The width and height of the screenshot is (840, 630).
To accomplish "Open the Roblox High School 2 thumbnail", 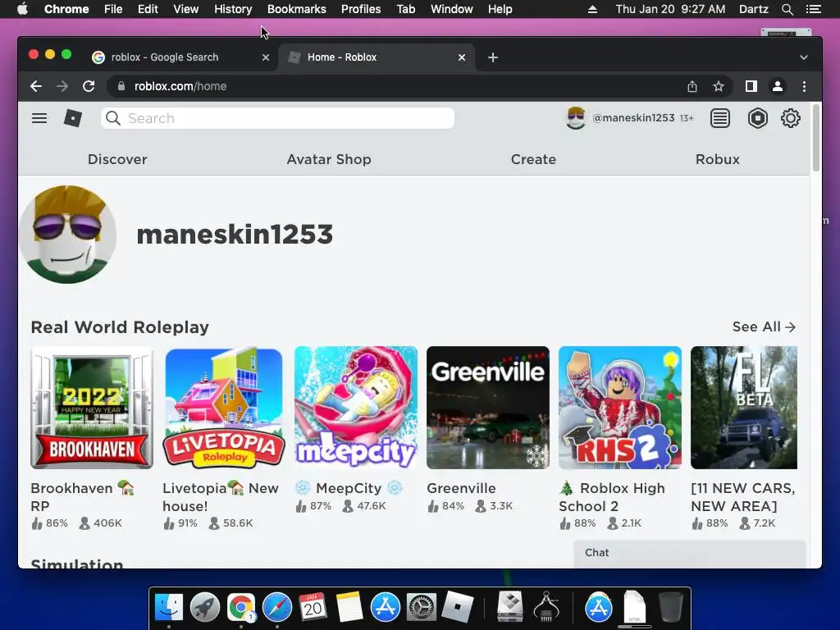I will tap(620, 407).
